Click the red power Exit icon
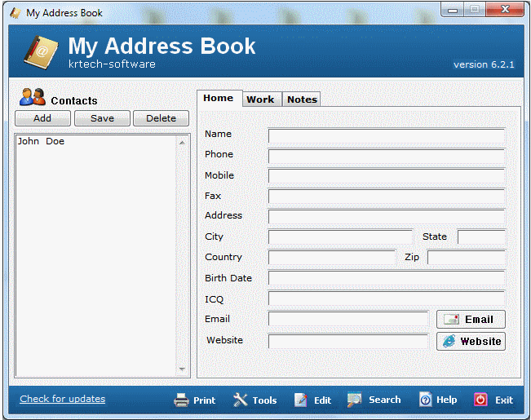 pos(480,400)
